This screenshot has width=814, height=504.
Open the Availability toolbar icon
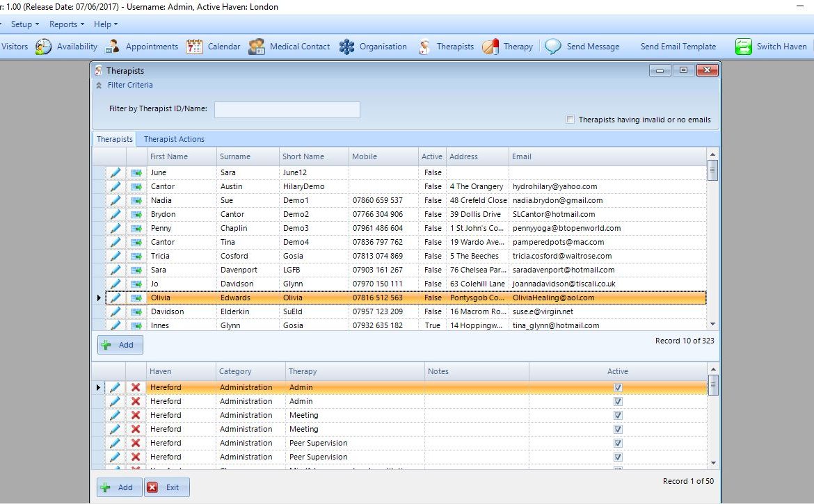(x=43, y=47)
